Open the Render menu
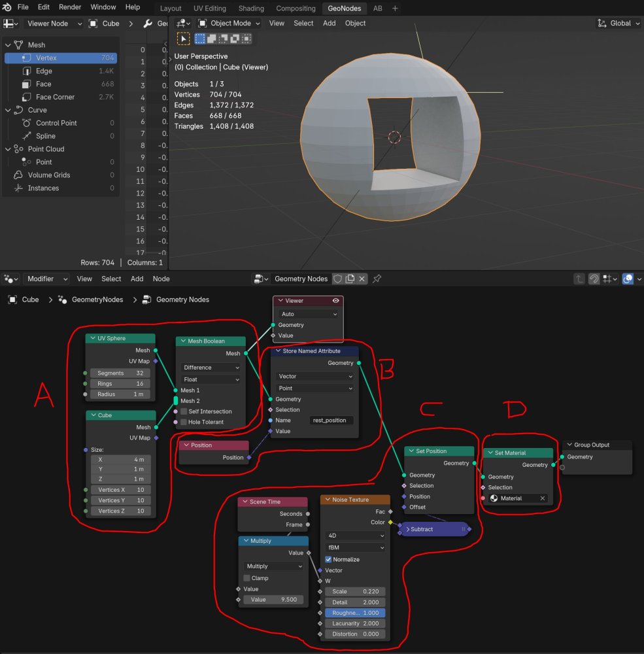Screen dimensions: 644x654 (x=69, y=7)
